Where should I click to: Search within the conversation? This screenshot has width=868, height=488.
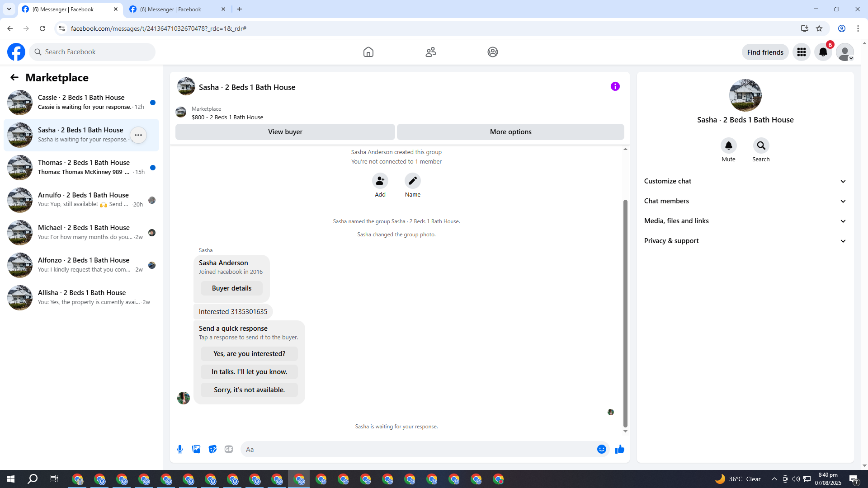click(761, 145)
